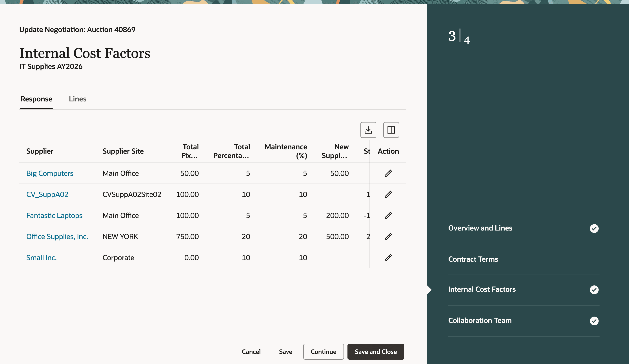Edit Small Inc. cost factors
The image size is (629, 364).
coord(388,258)
